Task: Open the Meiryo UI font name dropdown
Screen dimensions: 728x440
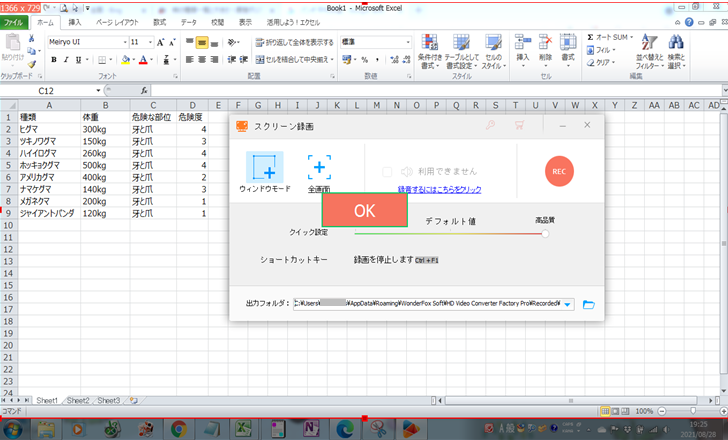Action: 125,42
